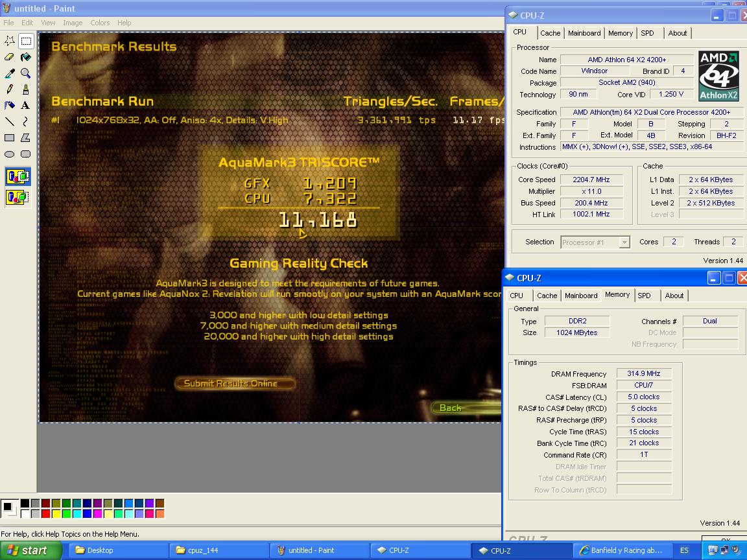
Task: Open Mainboard tab in lower CPU-Z window
Action: (581, 296)
